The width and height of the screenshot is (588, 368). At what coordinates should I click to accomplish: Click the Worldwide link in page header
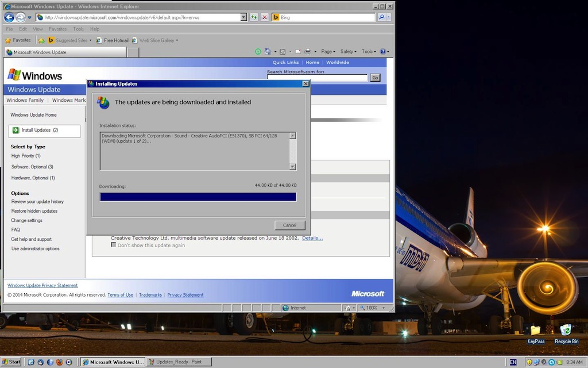(x=338, y=62)
